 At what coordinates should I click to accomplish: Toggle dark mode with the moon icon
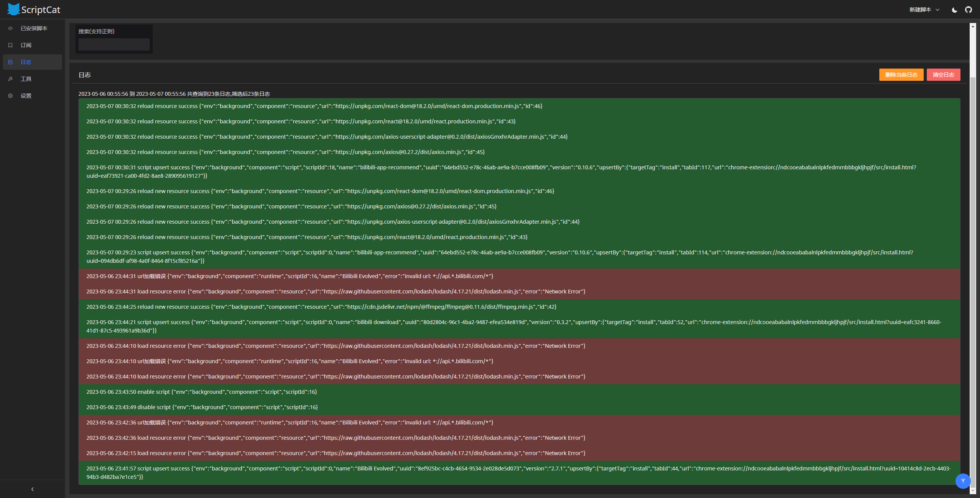954,10
